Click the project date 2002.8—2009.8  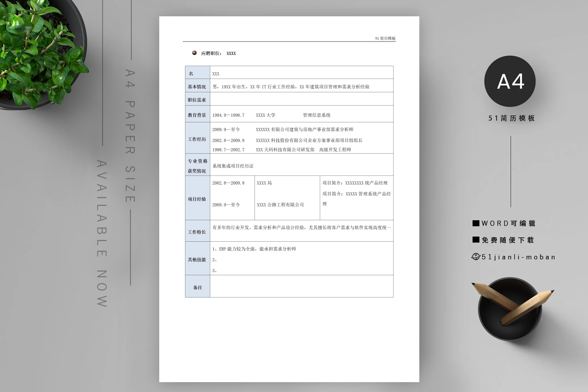(228, 183)
